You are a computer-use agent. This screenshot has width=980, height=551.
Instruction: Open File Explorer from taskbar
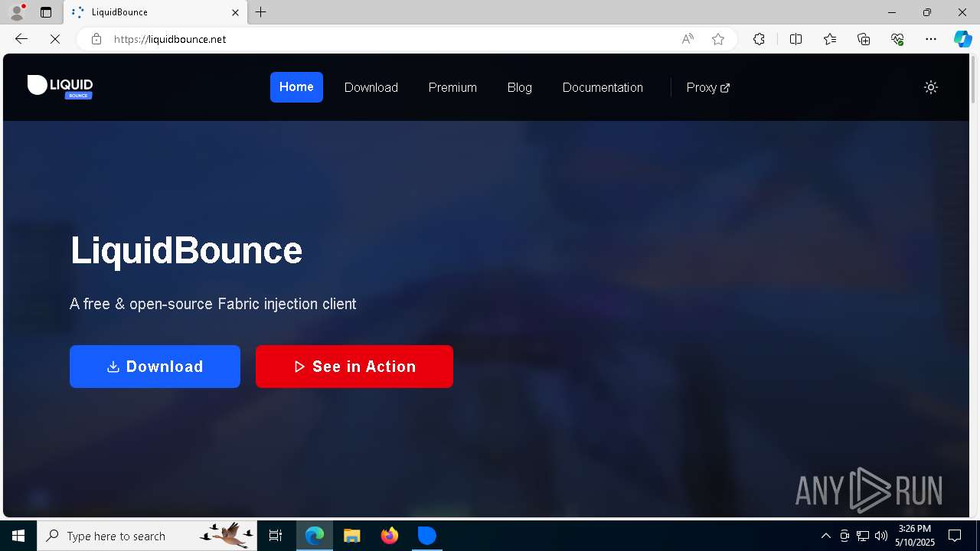point(352,536)
